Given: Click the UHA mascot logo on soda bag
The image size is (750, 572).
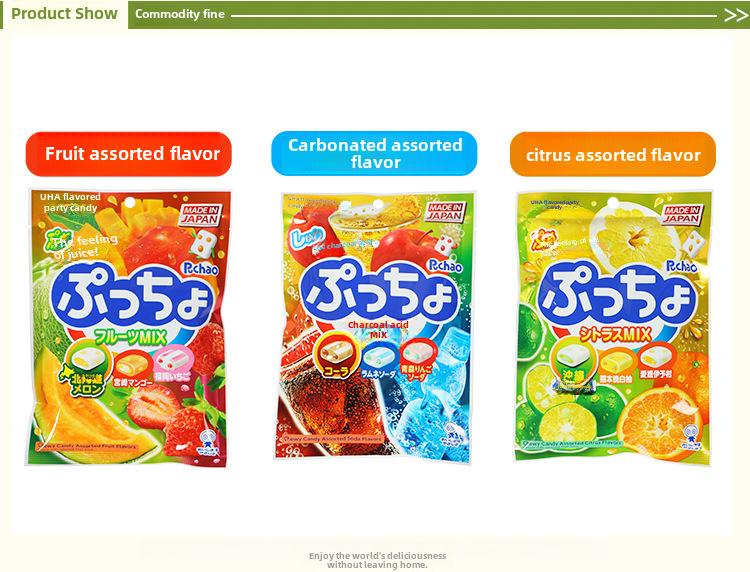Looking at the screenshot, I should pos(451,432).
